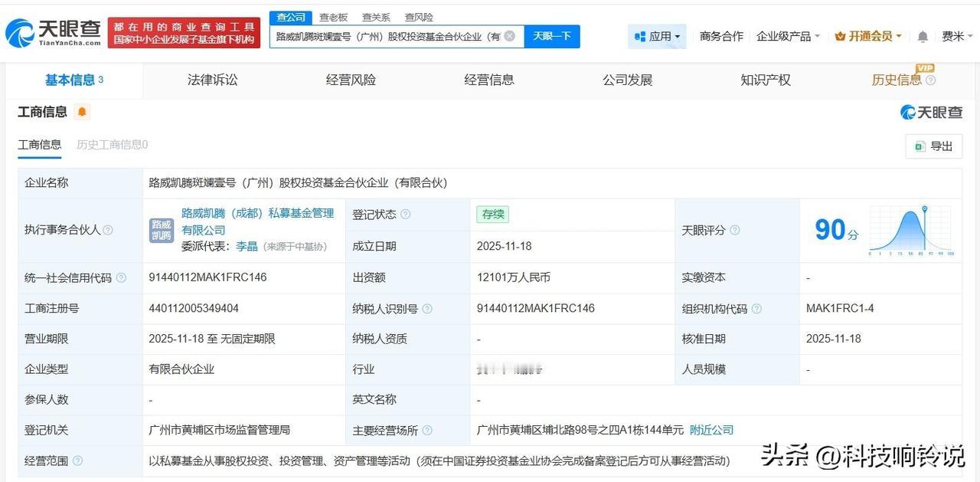Switch to the 经营风险 tab

pyautogui.click(x=351, y=80)
